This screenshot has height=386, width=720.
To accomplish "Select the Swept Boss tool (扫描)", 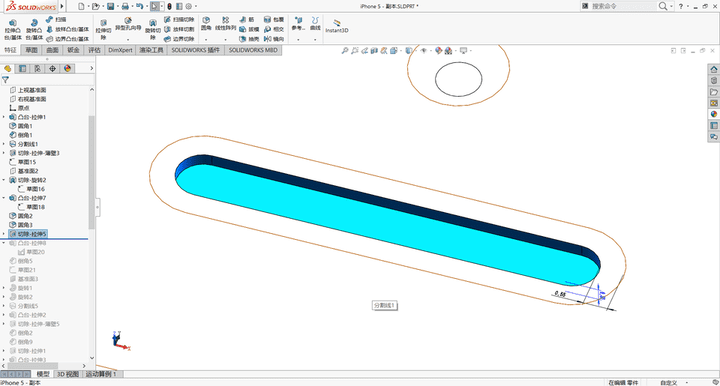I will click(x=56, y=19).
